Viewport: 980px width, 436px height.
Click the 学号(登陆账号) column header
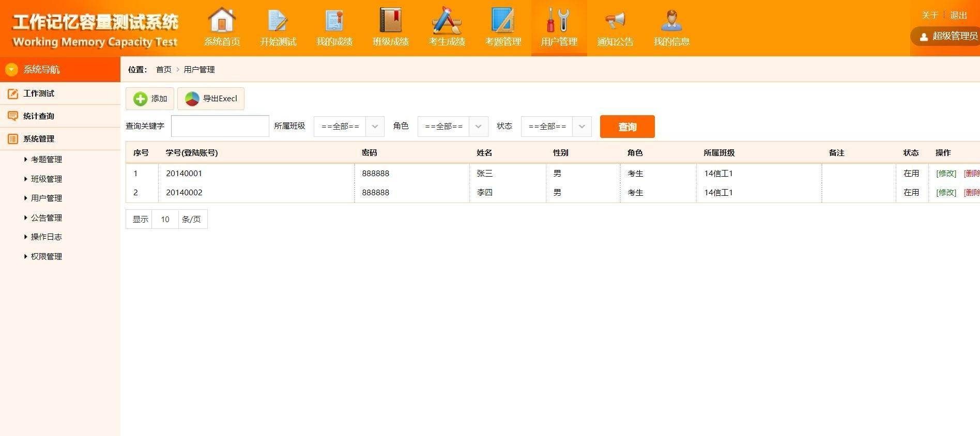click(x=191, y=153)
